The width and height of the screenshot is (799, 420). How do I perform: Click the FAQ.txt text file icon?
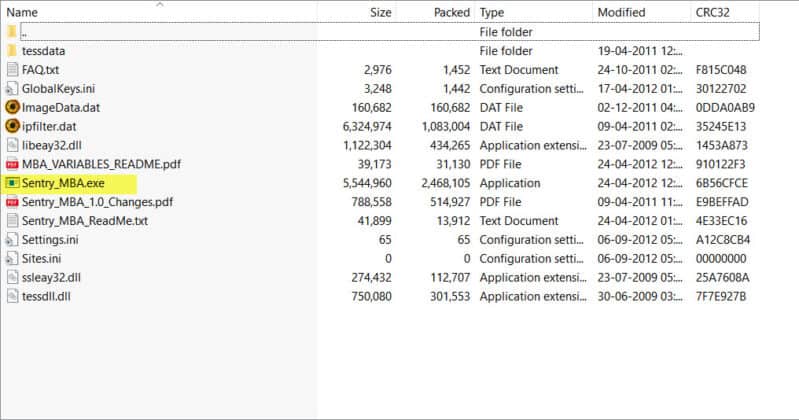click(x=12, y=70)
